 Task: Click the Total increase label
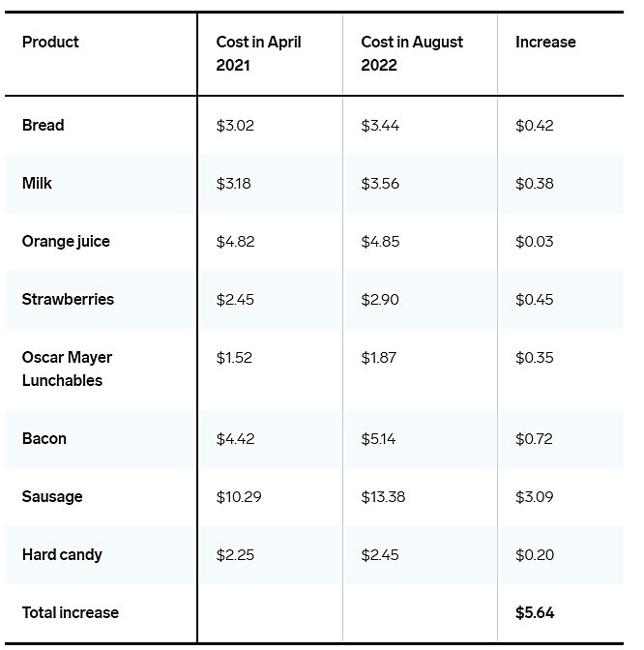71,612
